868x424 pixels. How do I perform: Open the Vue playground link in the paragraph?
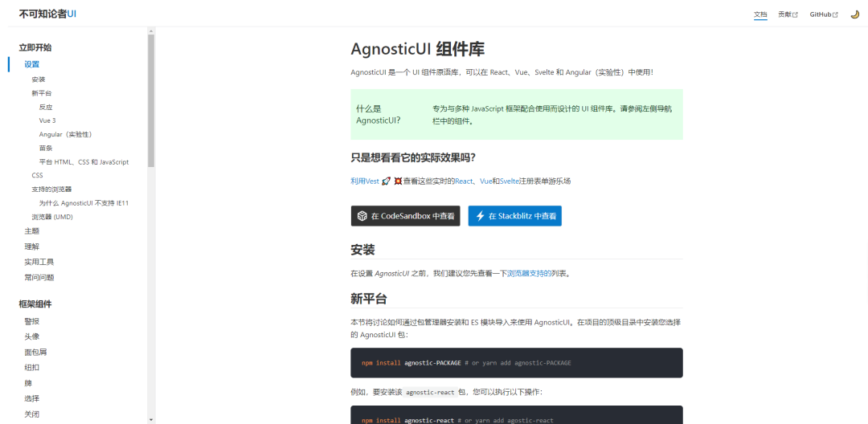click(486, 181)
